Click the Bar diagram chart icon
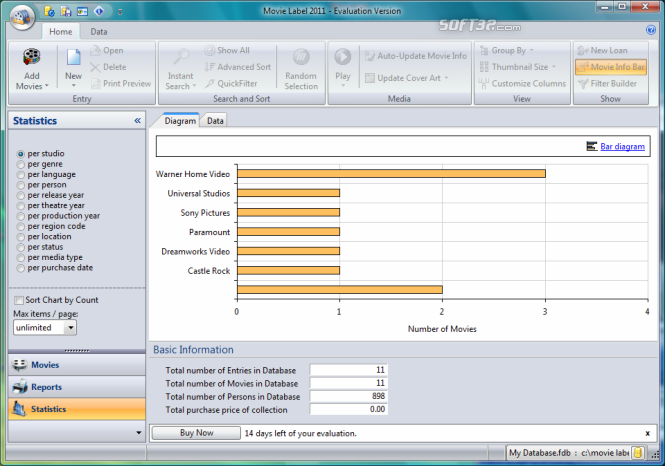Image resolution: width=665 pixels, height=466 pixels. pyautogui.click(x=592, y=146)
